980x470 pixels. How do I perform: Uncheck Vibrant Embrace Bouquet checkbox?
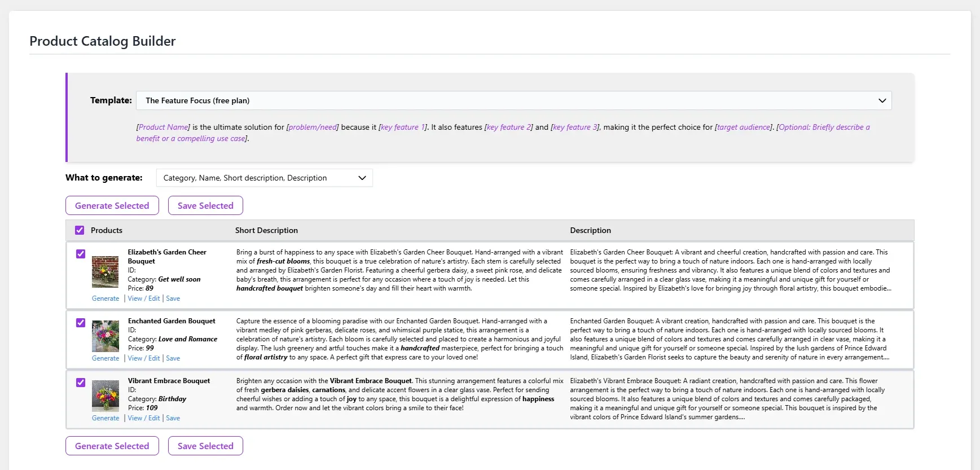click(x=81, y=383)
